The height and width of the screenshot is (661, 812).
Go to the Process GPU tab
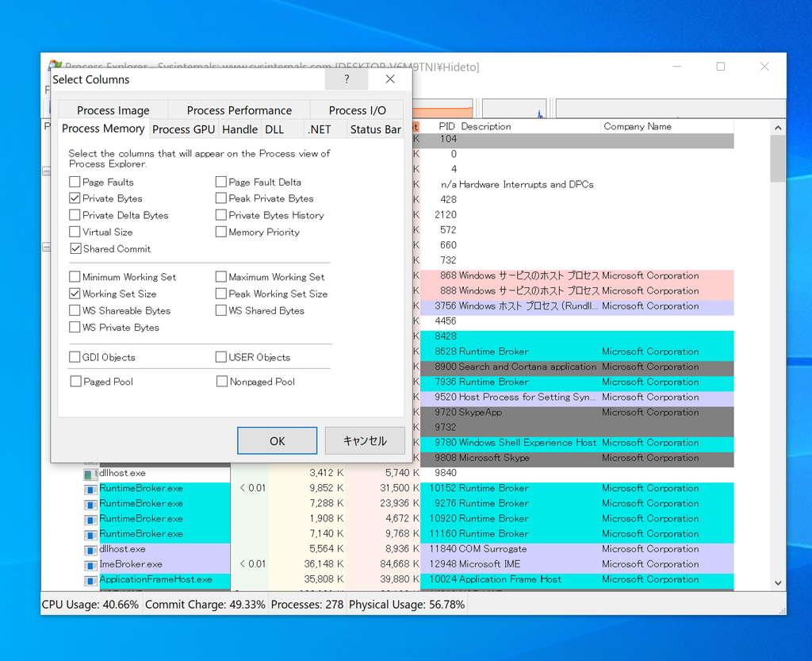pos(184,129)
